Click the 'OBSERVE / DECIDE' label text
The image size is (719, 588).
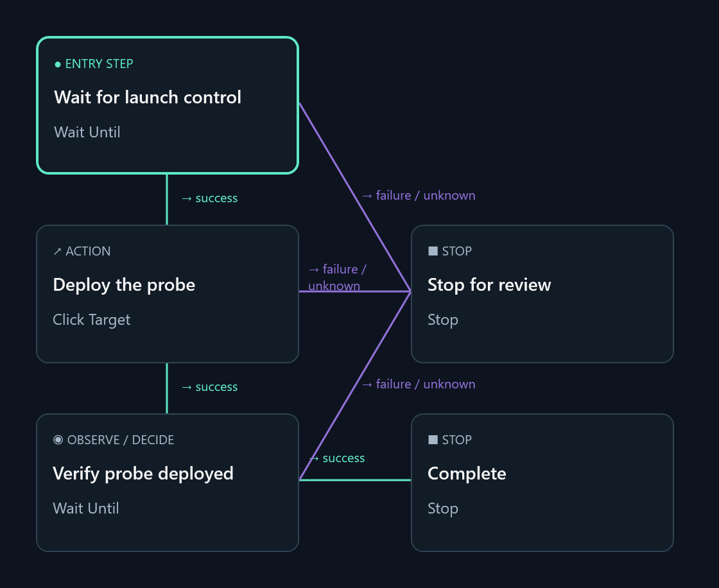121,440
